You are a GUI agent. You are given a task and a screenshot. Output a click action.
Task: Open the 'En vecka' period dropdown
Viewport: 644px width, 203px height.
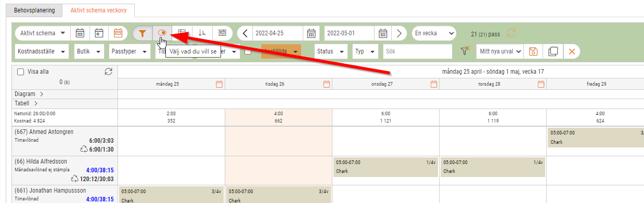pyautogui.click(x=434, y=33)
